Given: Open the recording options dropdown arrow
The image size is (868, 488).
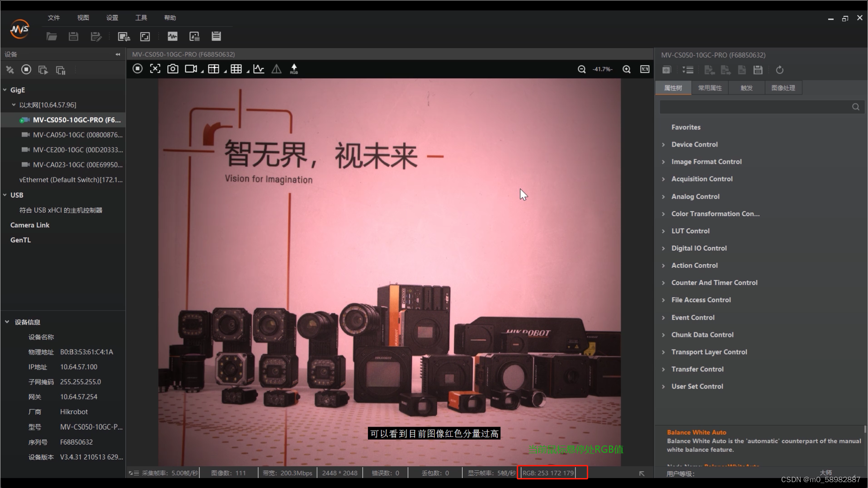Looking at the screenshot, I should click(202, 71).
